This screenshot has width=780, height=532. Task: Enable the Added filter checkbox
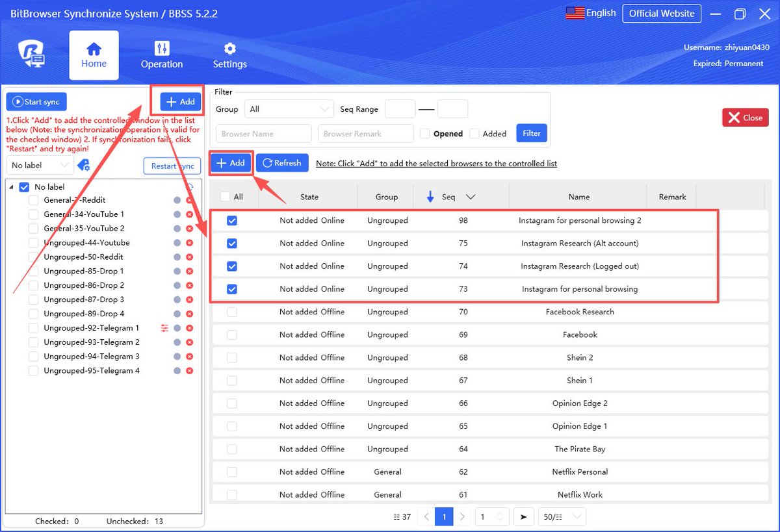click(x=474, y=134)
